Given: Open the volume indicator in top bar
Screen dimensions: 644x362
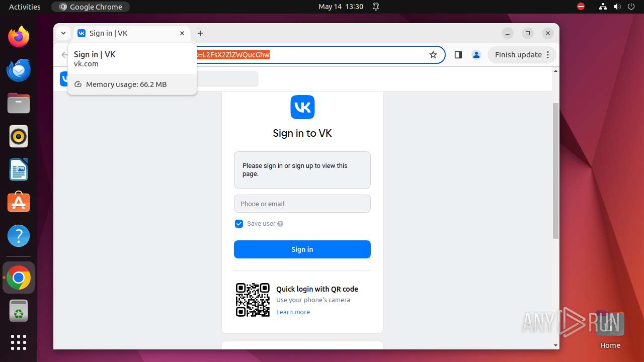Looking at the screenshot, I should tap(617, 7).
